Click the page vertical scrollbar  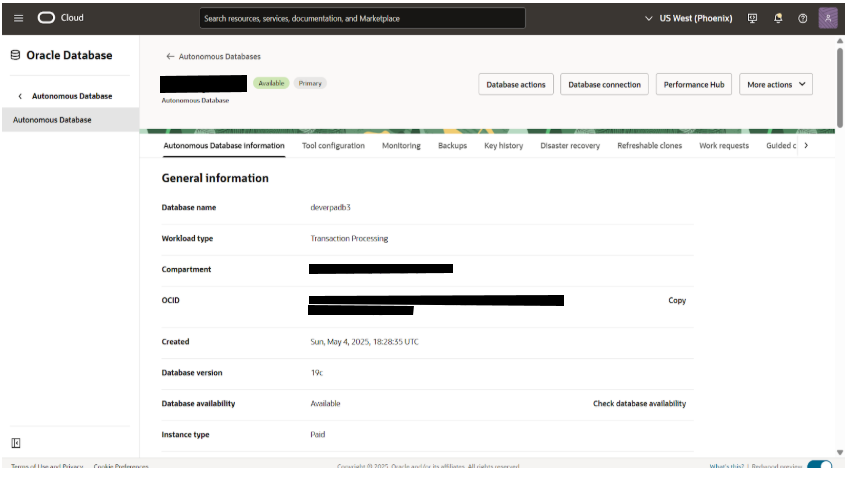[840, 87]
